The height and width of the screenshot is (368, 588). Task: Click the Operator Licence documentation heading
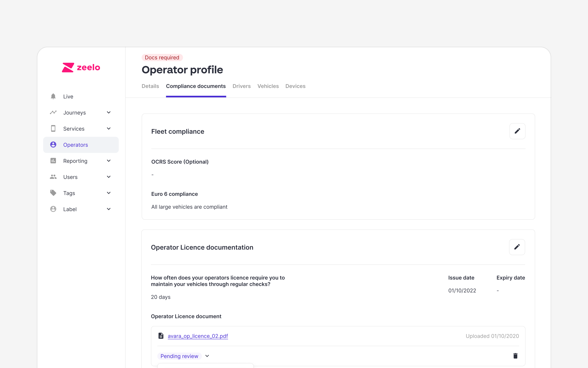tap(202, 247)
